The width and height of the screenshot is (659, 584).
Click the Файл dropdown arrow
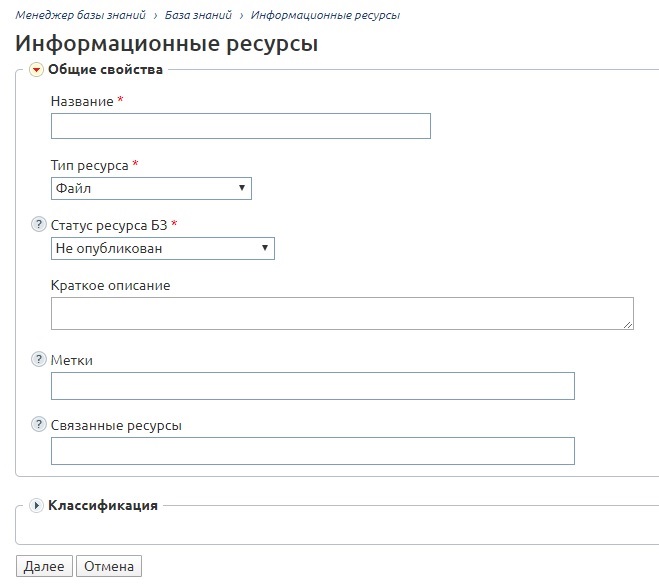pos(242,188)
